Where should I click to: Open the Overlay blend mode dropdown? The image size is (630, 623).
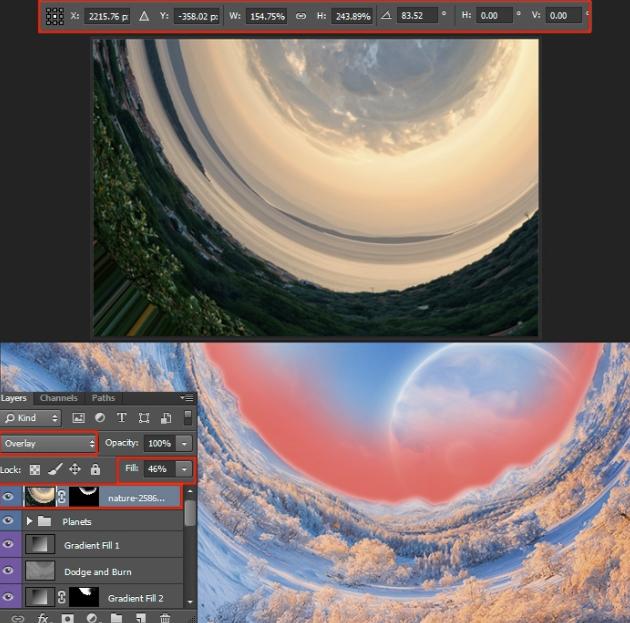coord(49,443)
